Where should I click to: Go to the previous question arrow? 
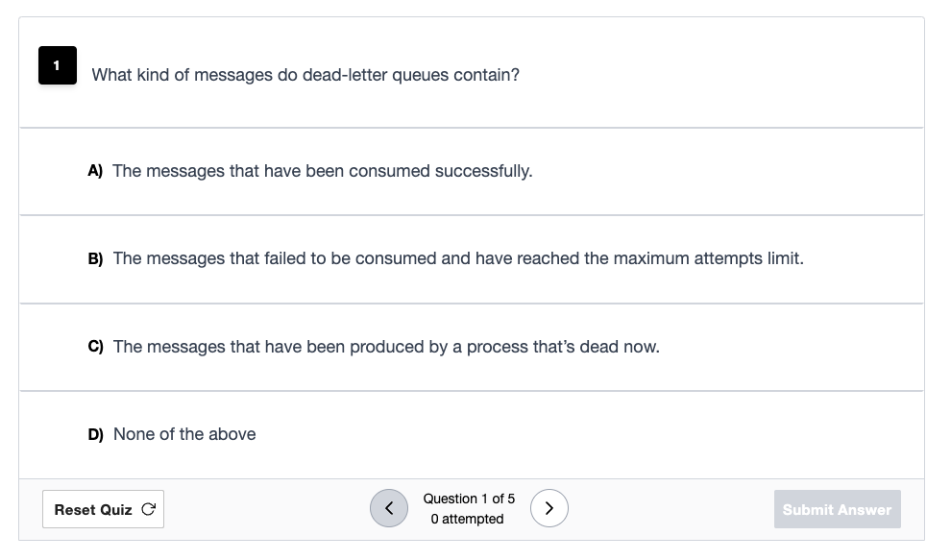click(x=389, y=508)
